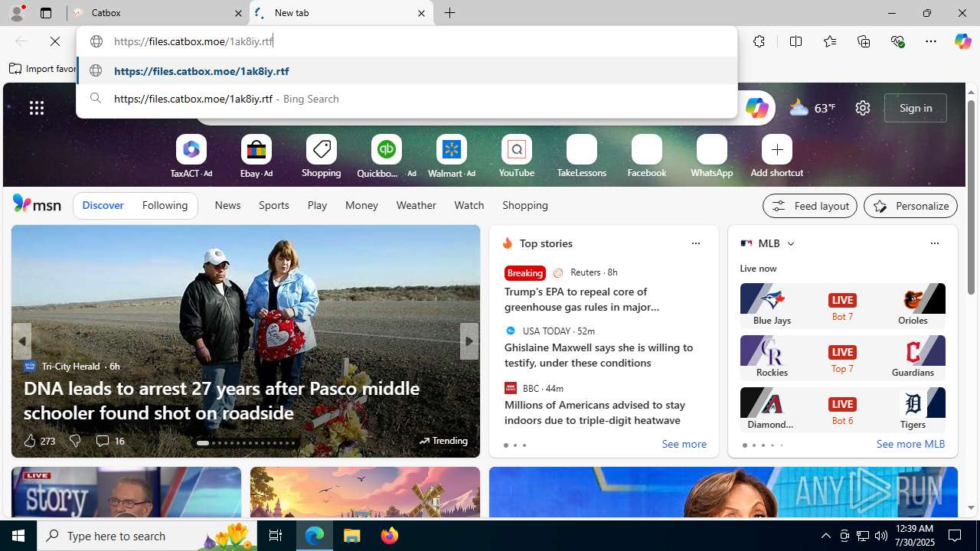
Task: Open Split screen view
Action: (795, 41)
